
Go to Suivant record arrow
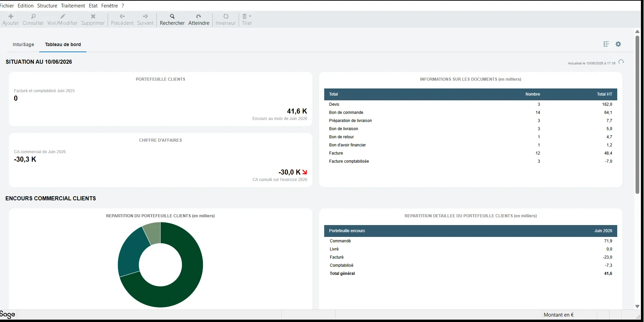[x=145, y=16]
